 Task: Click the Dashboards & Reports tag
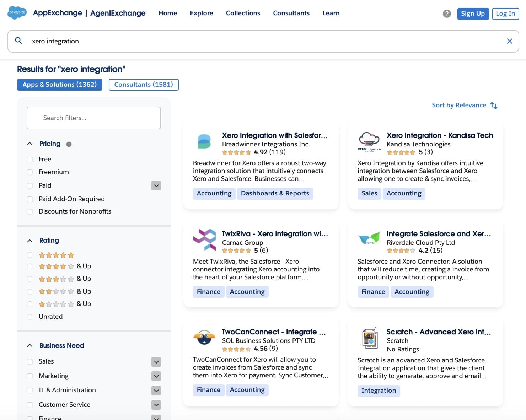(275, 193)
